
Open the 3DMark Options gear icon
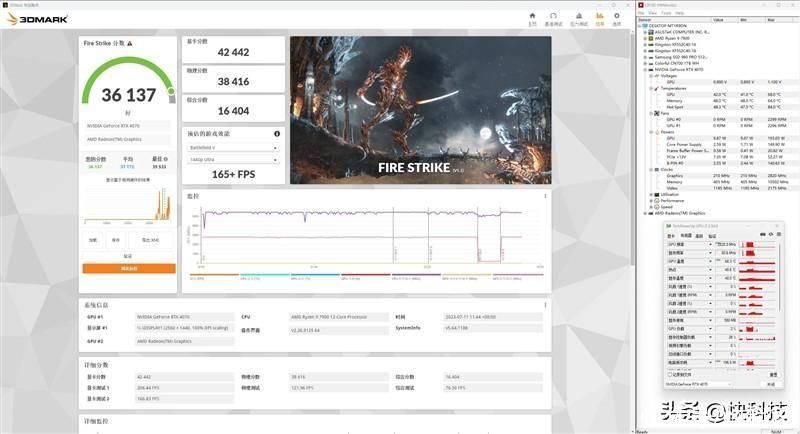(x=616, y=16)
